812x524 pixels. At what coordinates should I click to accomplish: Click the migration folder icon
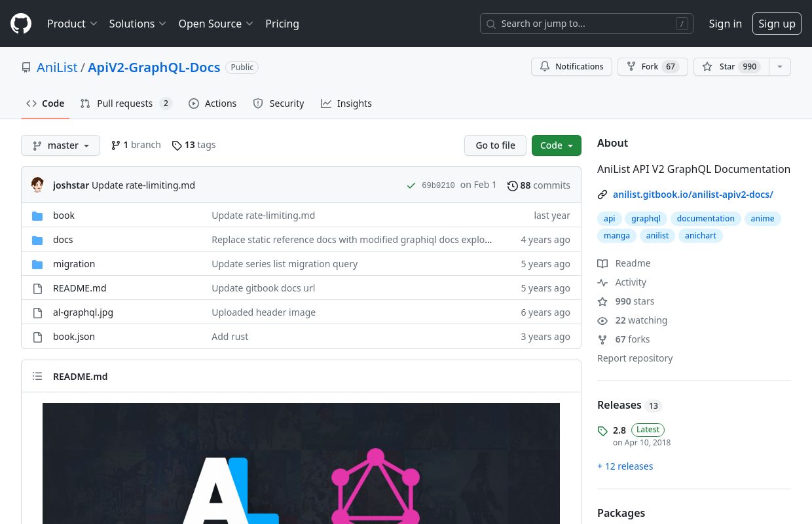click(x=37, y=265)
